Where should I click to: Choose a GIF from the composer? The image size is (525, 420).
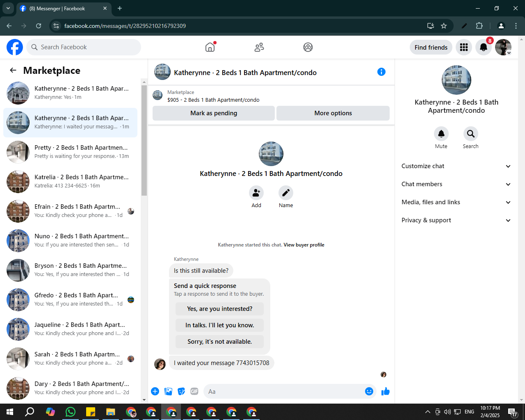pos(194,391)
